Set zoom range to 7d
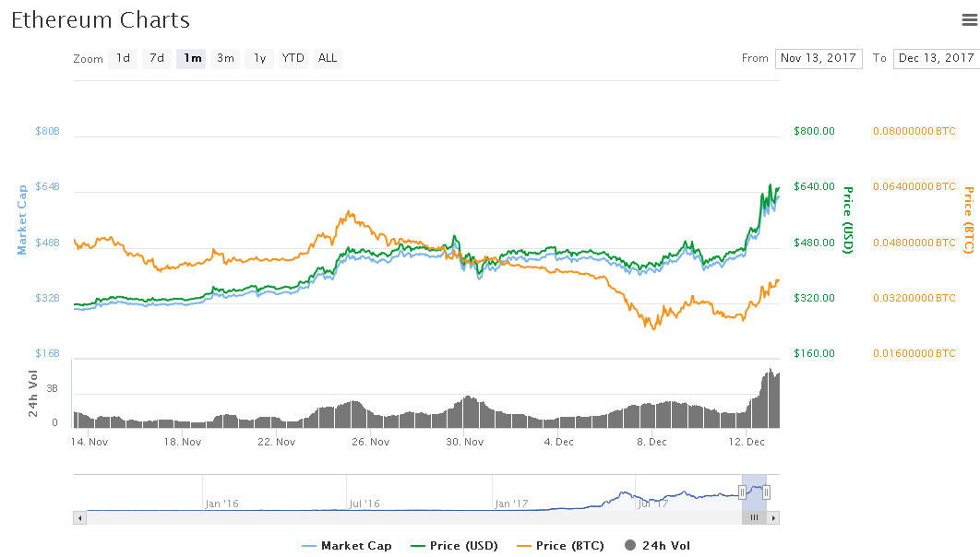This screenshot has height=557, width=980. click(x=156, y=59)
